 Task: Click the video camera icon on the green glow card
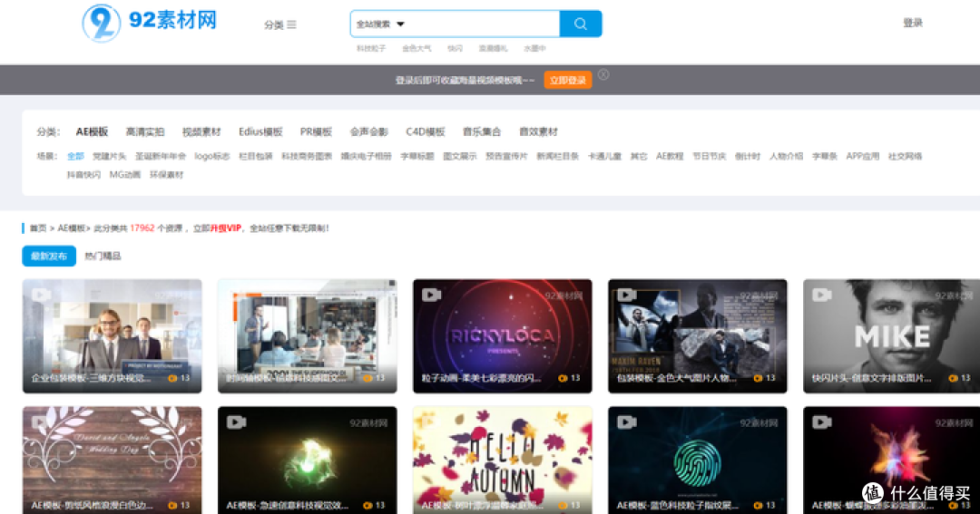(236, 422)
